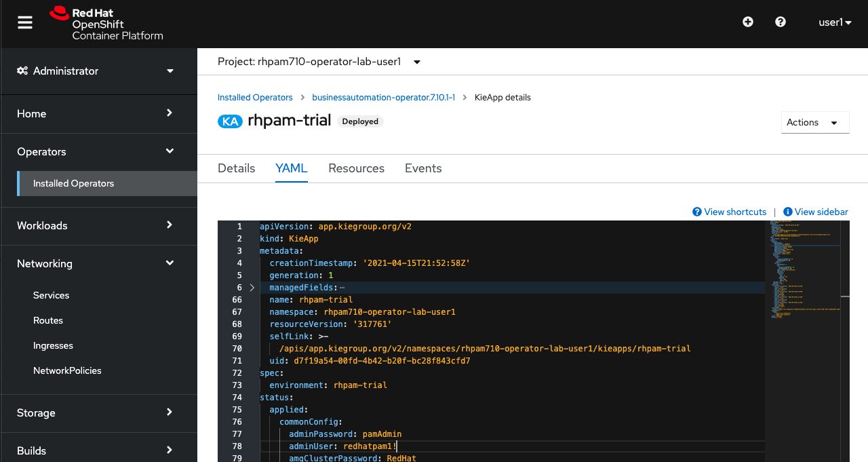This screenshot has width=868, height=462.
Task: Click the View shortcuts link
Action: tap(730, 212)
